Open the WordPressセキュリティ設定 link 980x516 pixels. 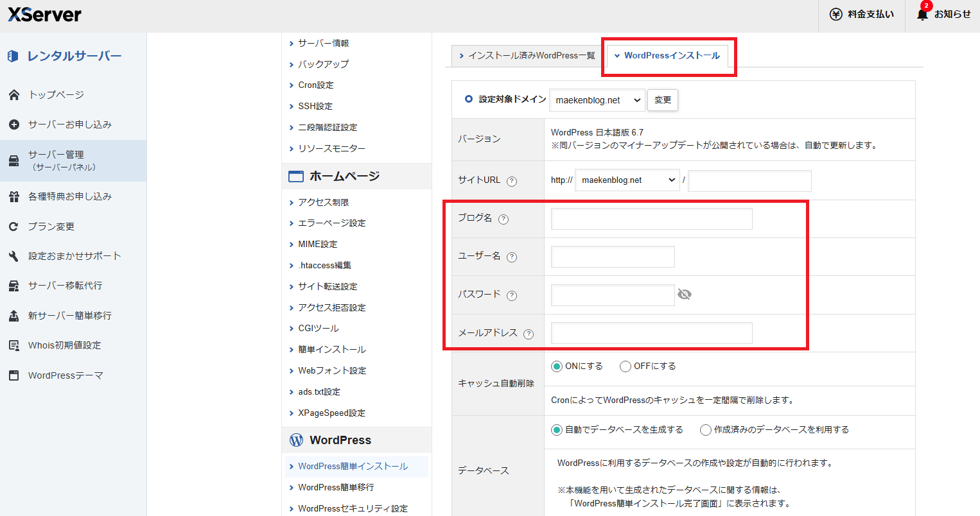click(353, 509)
